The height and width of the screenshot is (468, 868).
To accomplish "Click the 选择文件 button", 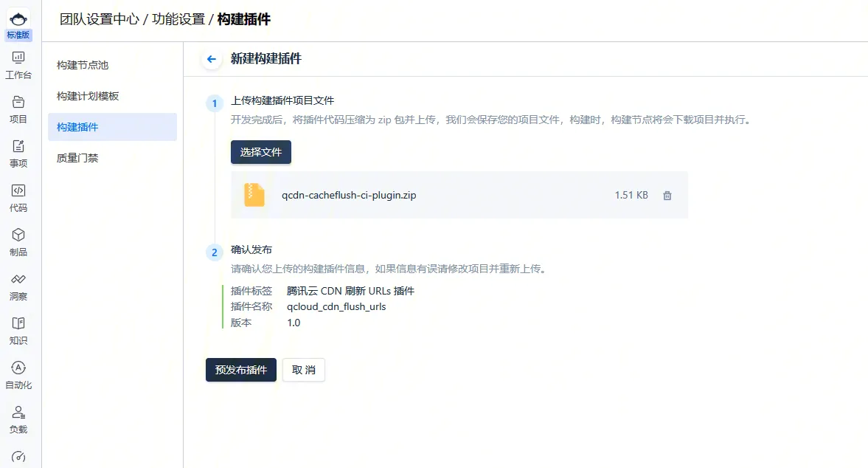I will (x=261, y=152).
